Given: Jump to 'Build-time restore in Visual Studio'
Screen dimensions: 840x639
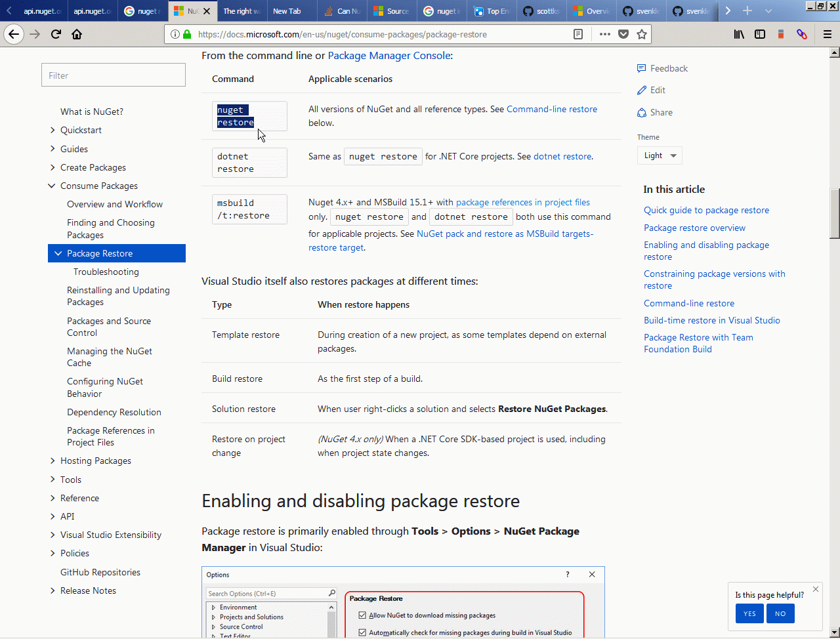Looking at the screenshot, I should click(x=712, y=320).
